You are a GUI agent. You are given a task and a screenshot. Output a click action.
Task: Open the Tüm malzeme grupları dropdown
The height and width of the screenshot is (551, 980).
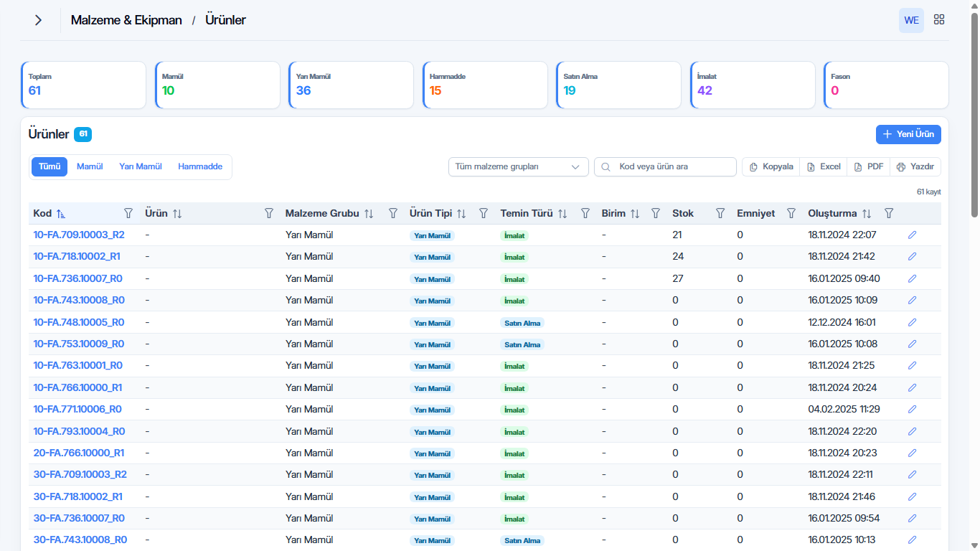[518, 166]
